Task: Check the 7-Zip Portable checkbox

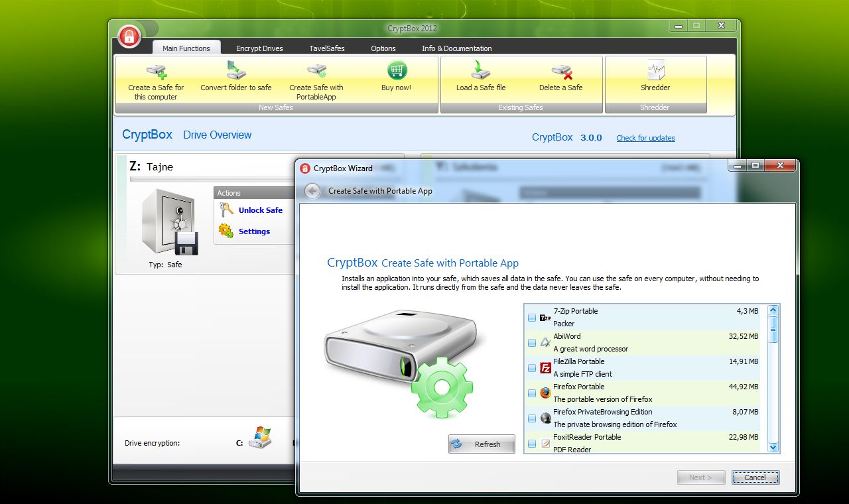Action: 532,318
